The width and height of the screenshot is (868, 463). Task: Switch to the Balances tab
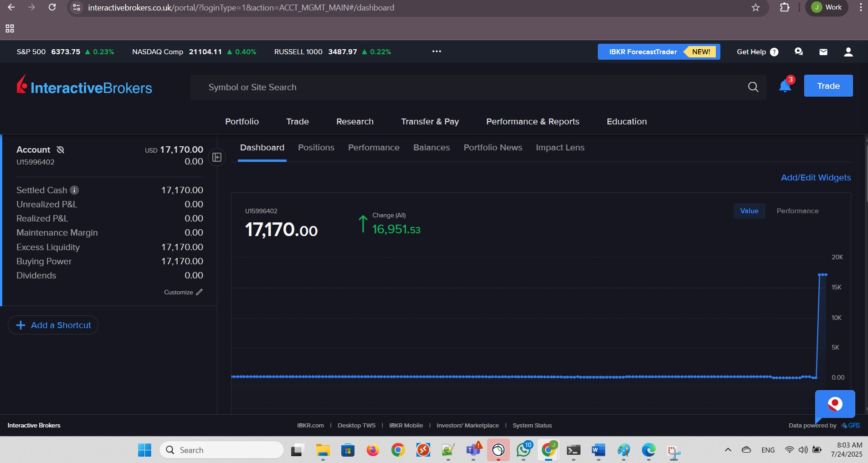[x=431, y=148]
